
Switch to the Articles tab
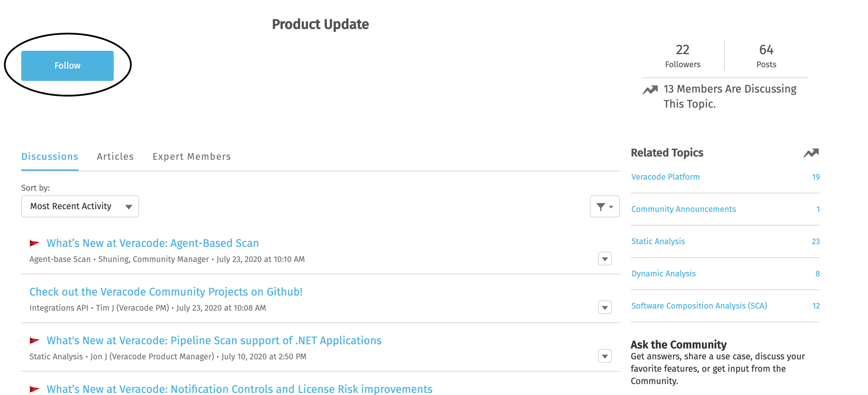click(x=115, y=156)
